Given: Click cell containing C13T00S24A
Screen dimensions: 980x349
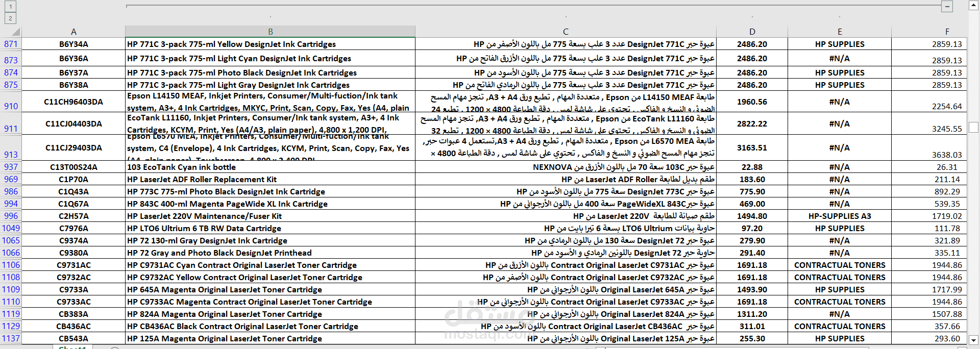Looking at the screenshot, I should point(73,167).
